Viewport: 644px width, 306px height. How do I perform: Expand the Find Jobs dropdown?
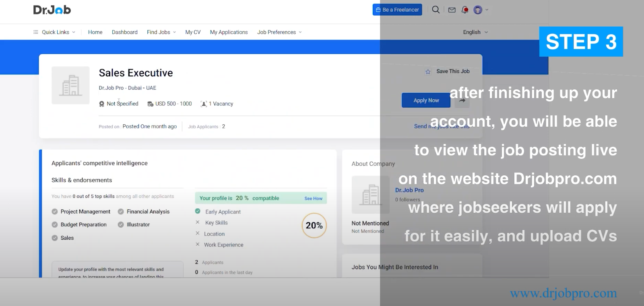point(174,32)
